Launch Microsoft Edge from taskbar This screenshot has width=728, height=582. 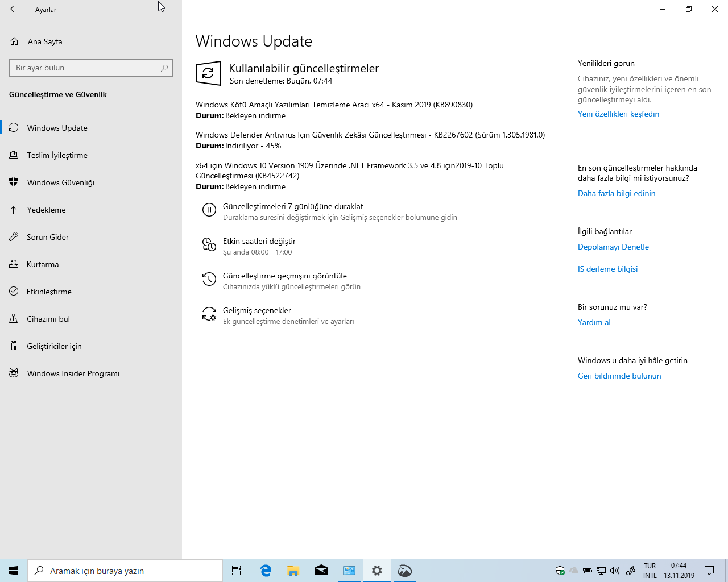click(x=266, y=571)
